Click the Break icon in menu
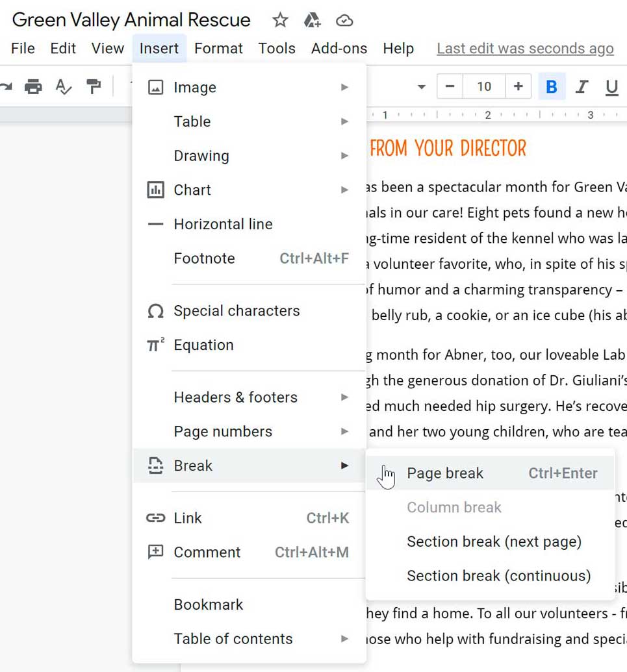This screenshot has width=627, height=672. click(156, 466)
